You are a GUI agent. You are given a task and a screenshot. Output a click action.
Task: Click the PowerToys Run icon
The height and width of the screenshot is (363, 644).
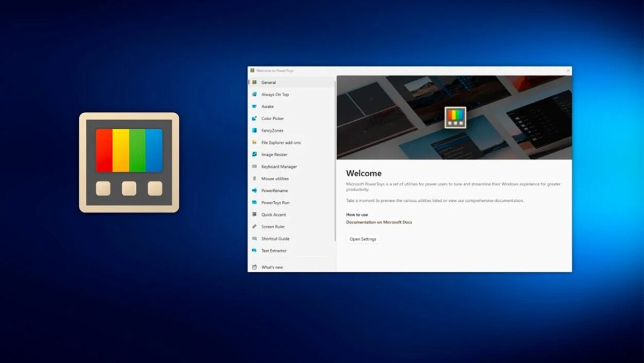click(x=254, y=202)
